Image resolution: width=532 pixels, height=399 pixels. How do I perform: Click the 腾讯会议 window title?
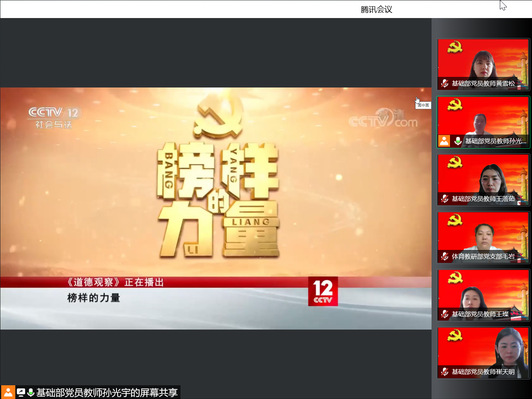point(376,10)
